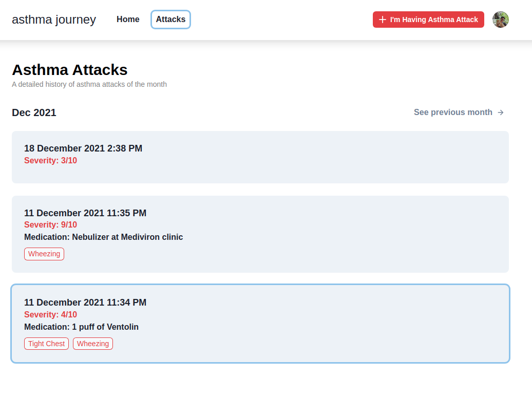Open your profile avatar picture
Screen dimensions: 532x396
(501, 19)
